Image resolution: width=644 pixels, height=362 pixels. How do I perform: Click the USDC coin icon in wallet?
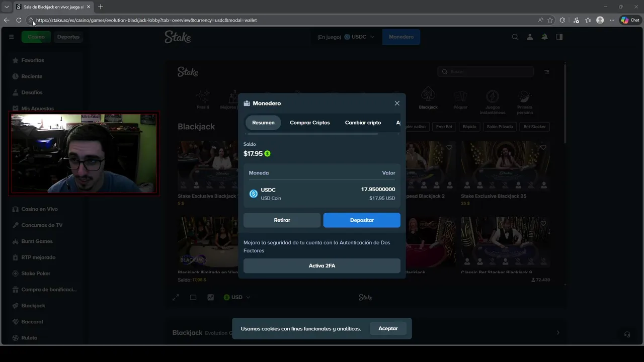coord(254,194)
